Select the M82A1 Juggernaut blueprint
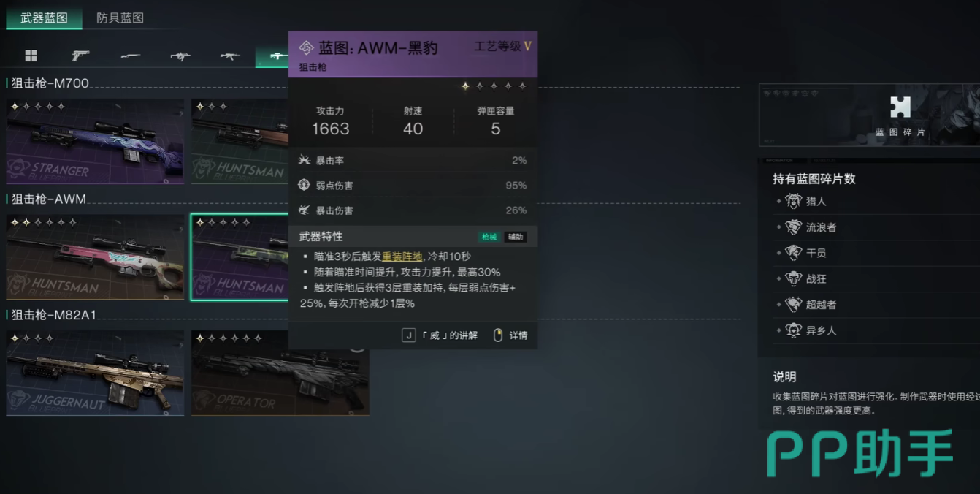This screenshot has width=980, height=494. (x=95, y=373)
